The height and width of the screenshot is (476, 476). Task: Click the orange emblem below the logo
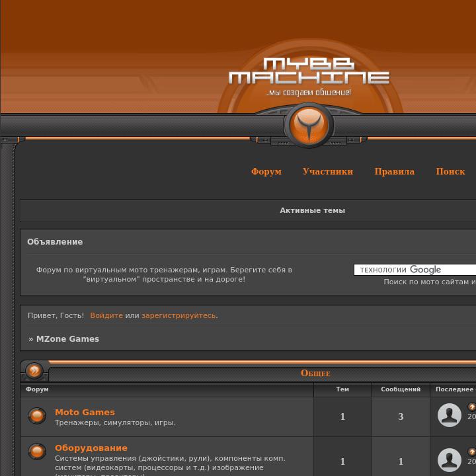309,125
